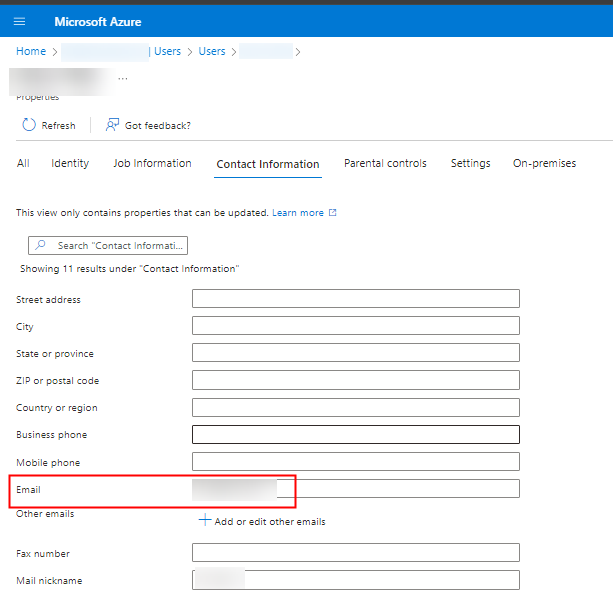Open the ellipsis more options menu
The width and height of the screenshot is (613, 612).
123,77
